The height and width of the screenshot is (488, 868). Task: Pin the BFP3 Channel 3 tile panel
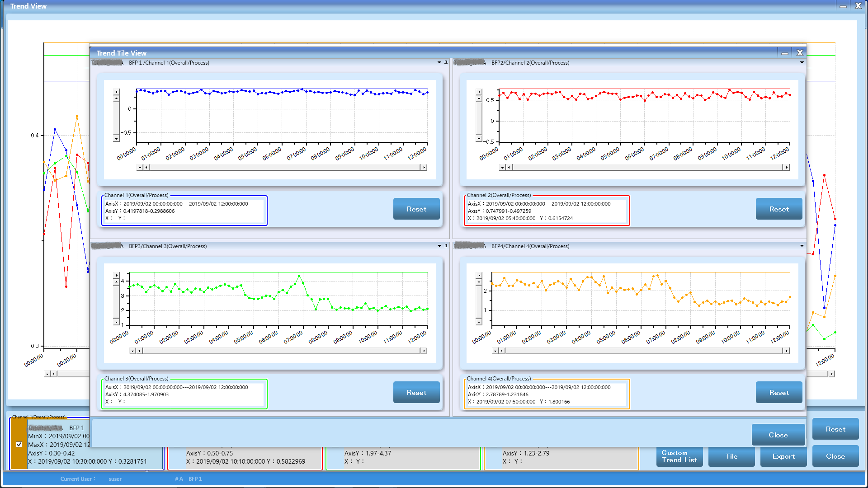[446, 246]
